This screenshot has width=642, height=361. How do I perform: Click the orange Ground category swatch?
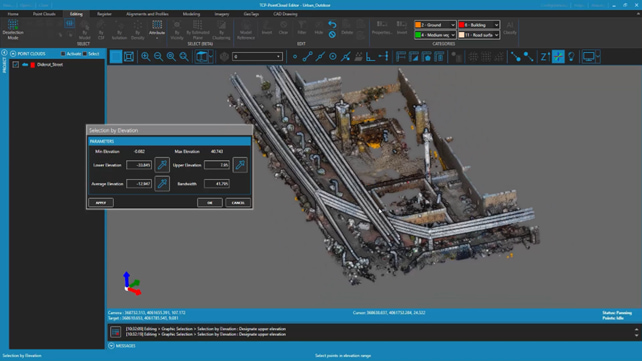click(x=418, y=25)
